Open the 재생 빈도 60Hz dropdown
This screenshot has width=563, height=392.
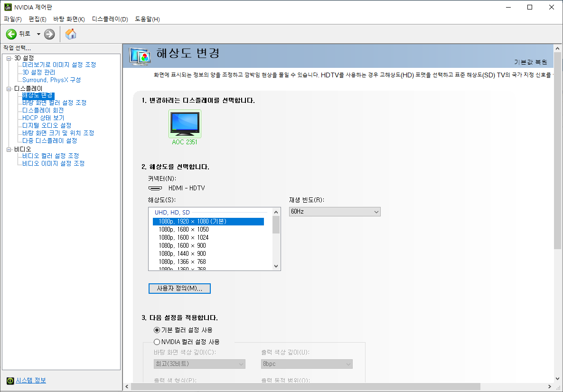coord(335,212)
